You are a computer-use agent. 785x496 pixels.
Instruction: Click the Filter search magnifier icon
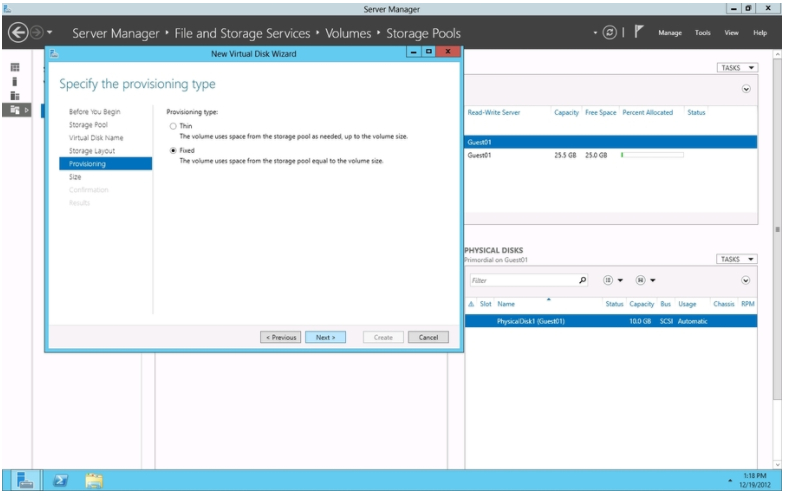click(582, 280)
